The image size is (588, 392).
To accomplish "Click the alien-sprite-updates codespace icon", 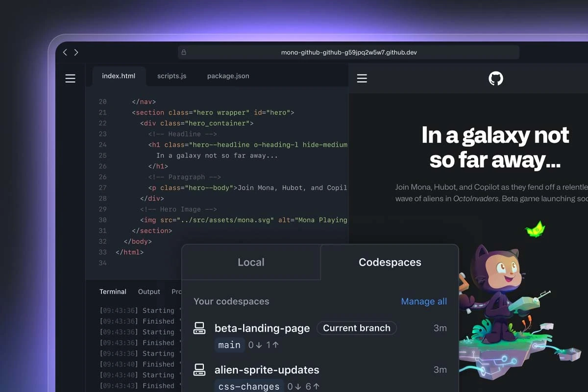I will pyautogui.click(x=199, y=370).
